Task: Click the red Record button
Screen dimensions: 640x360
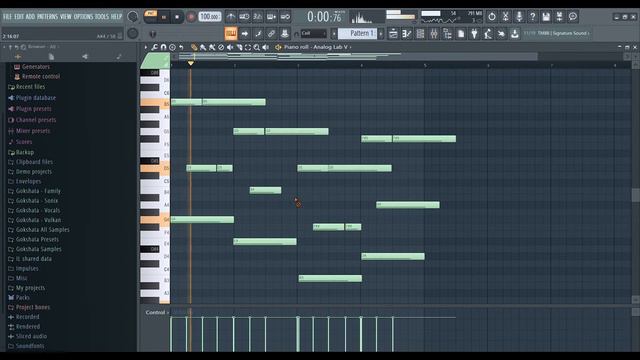Action: (x=191, y=17)
